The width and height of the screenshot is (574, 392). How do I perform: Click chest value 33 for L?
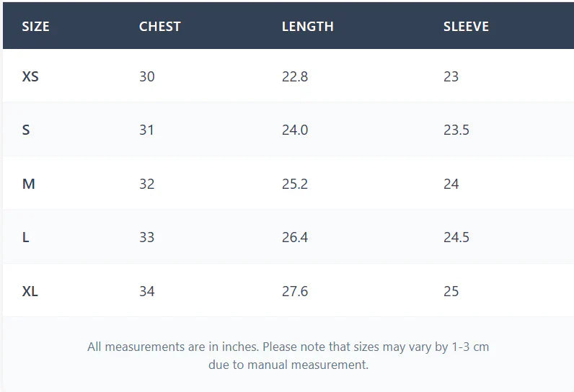tap(146, 237)
